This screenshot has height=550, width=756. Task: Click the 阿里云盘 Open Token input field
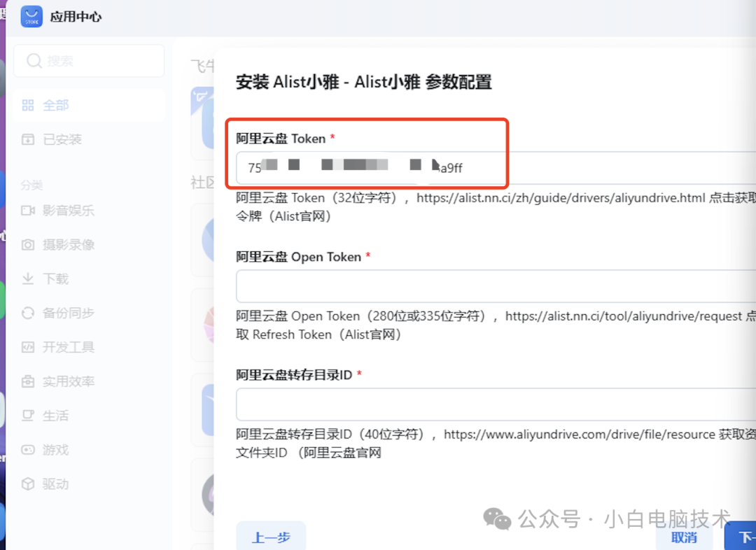coord(496,285)
